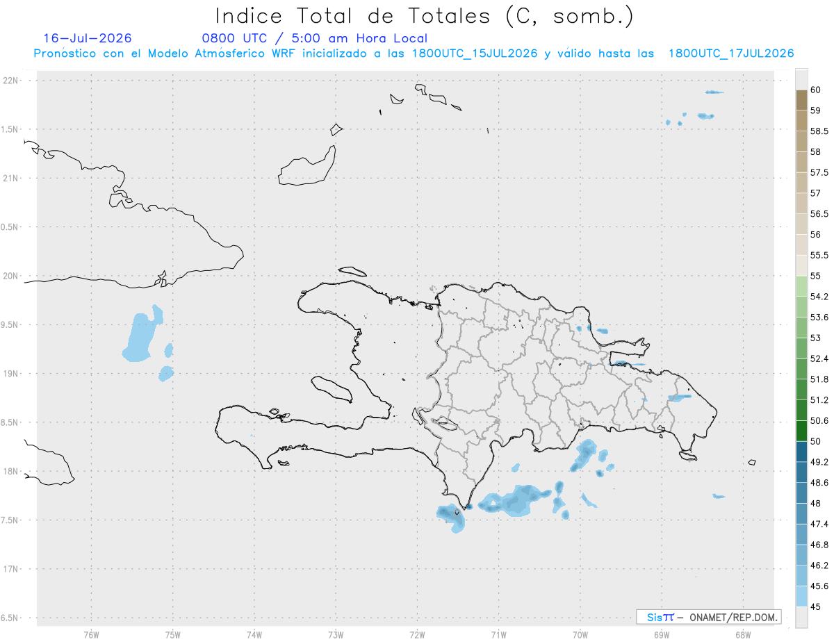Click the longitude label "73W"
Image resolution: width=834 pixels, height=644 pixels.
click(x=336, y=634)
